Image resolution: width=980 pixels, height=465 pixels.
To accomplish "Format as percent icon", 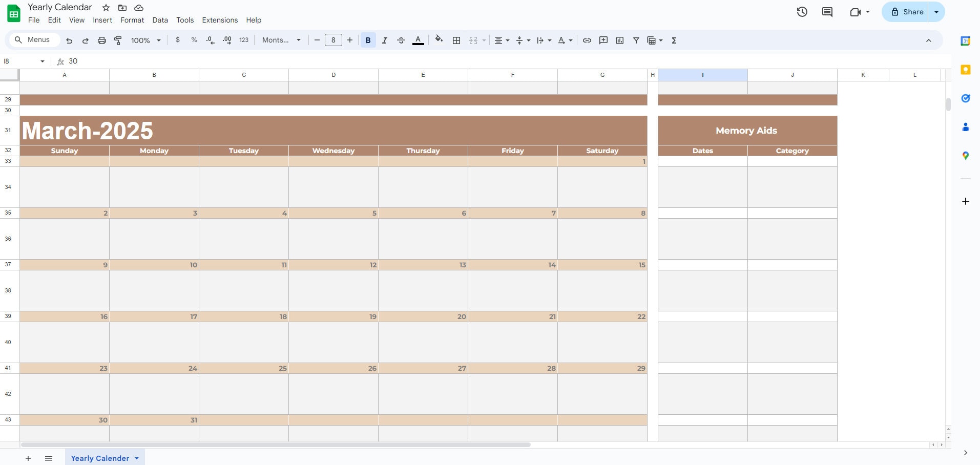I will coord(194,40).
